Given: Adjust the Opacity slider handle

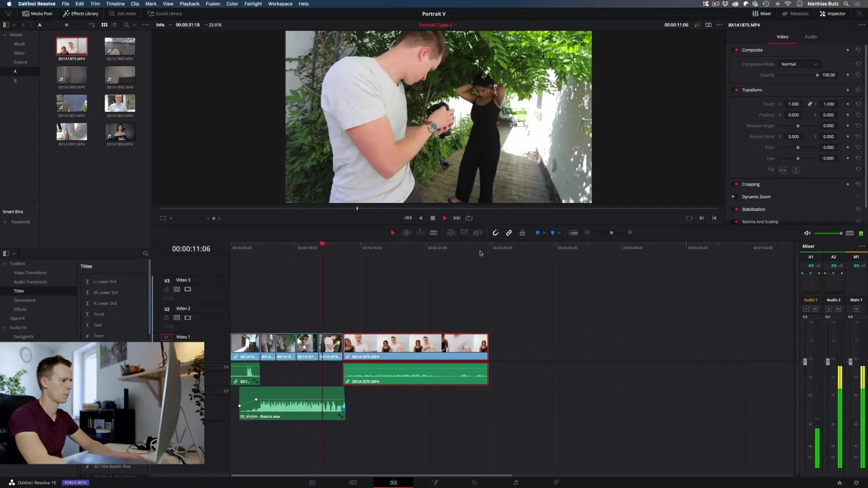Looking at the screenshot, I should [x=817, y=75].
